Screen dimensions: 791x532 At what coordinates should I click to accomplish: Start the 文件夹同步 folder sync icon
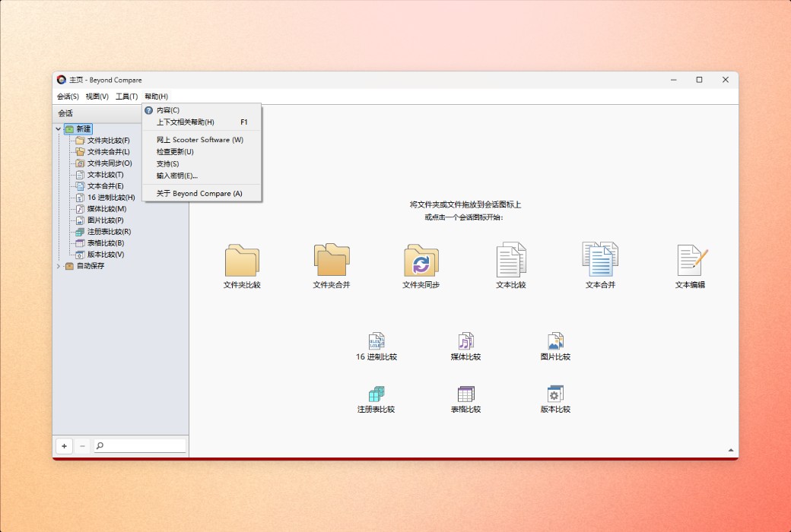[421, 261]
